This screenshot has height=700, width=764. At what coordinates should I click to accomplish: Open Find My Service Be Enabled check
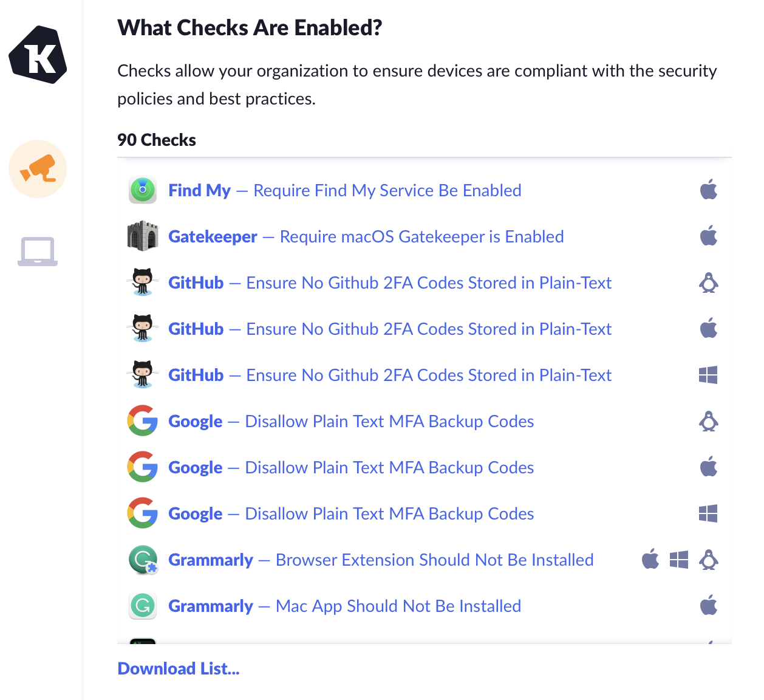344,191
